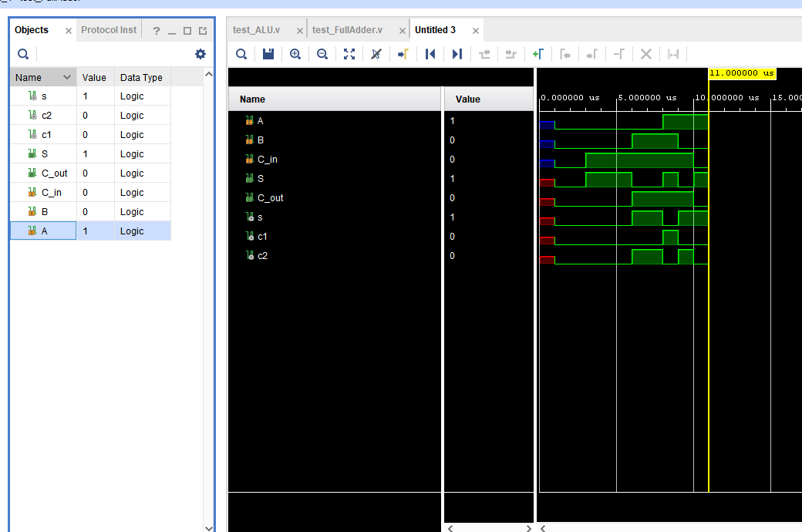Zoom fit the waveform view
This screenshot has height=532, width=802.
coord(349,54)
